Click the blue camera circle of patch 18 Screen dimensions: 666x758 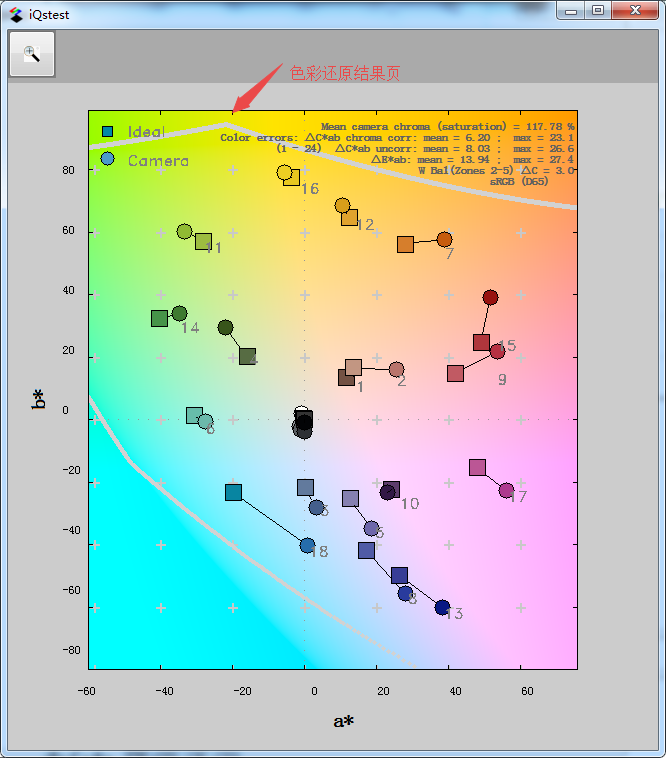coord(307,545)
